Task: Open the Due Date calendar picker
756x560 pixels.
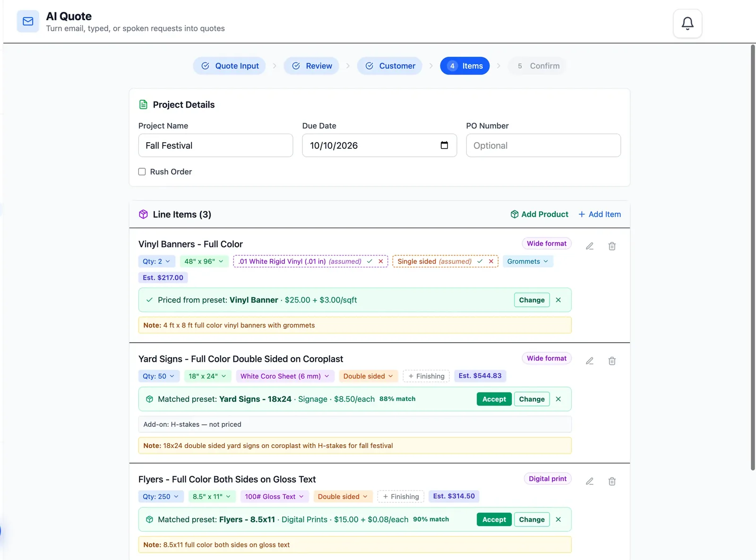Action: click(444, 145)
